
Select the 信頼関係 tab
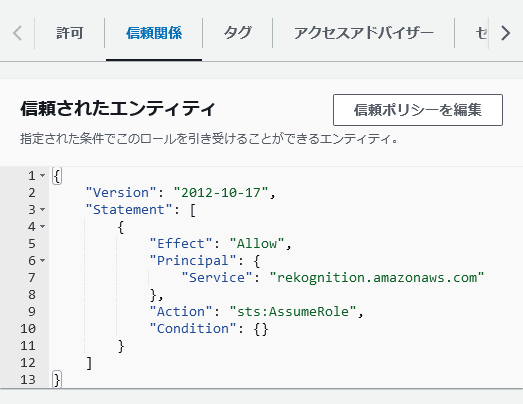[x=154, y=33]
